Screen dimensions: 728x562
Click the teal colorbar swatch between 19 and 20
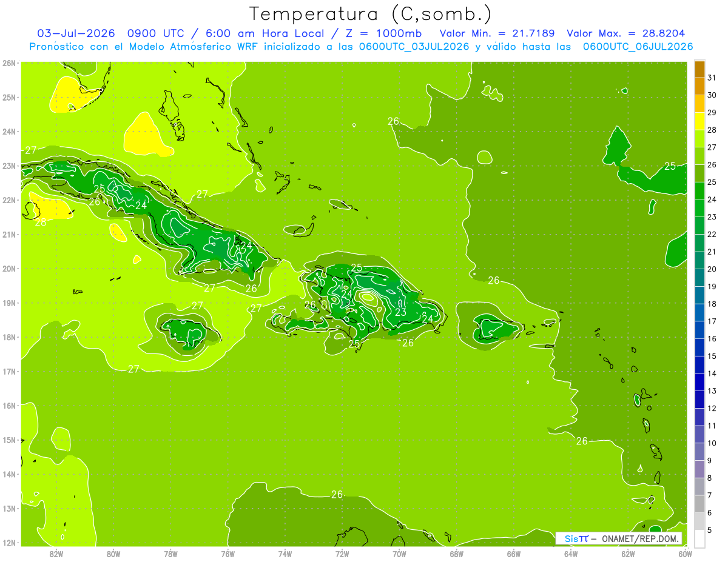click(x=699, y=278)
